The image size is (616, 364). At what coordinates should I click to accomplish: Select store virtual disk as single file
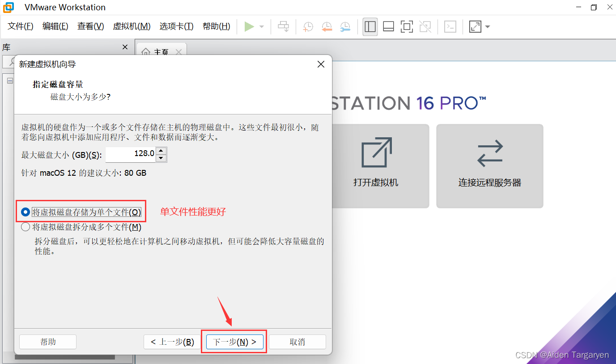point(81,212)
